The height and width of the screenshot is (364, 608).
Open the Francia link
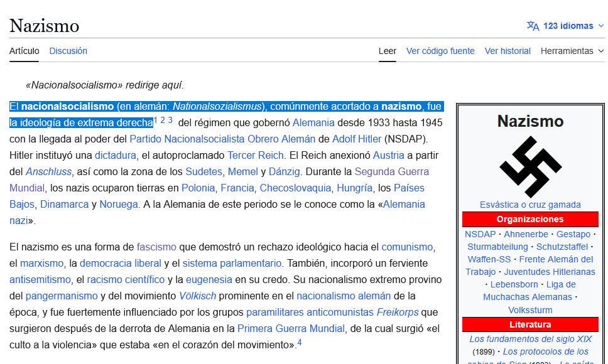237,188
